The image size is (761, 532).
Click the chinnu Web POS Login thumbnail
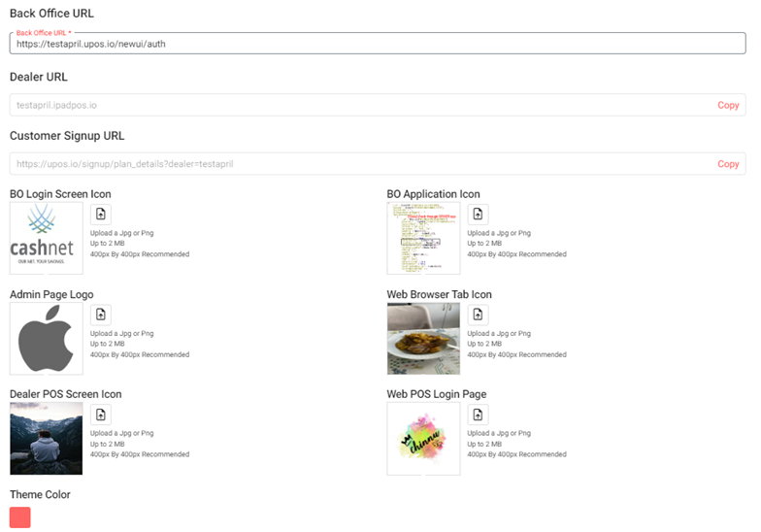[423, 439]
